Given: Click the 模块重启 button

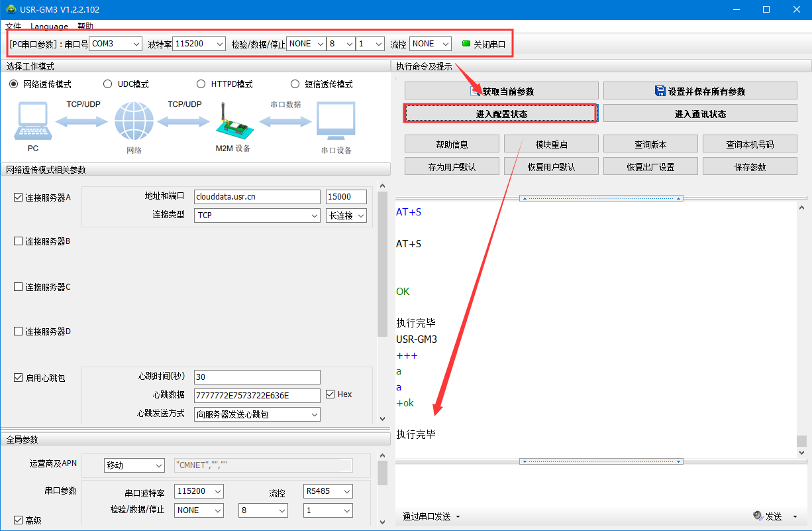Looking at the screenshot, I should (x=551, y=145).
